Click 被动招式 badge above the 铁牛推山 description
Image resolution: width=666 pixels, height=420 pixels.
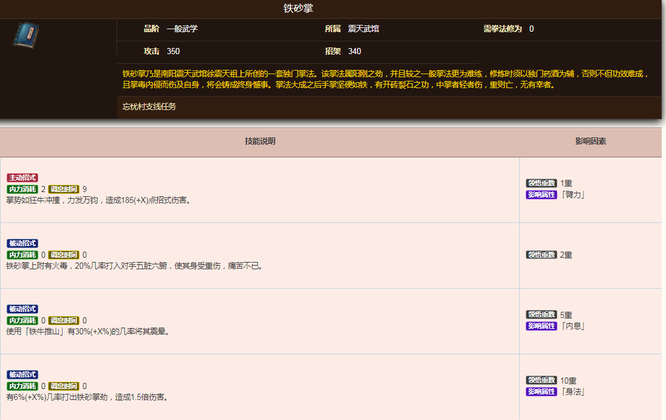pyautogui.click(x=23, y=309)
